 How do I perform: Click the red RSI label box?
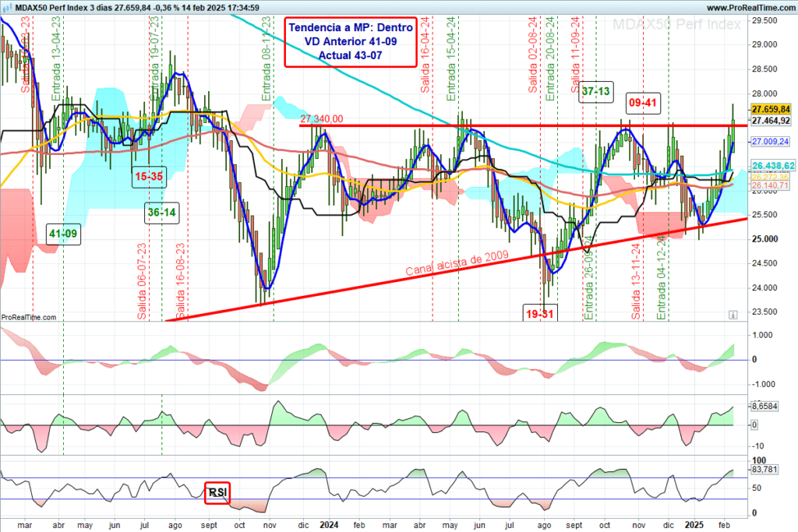(x=217, y=492)
